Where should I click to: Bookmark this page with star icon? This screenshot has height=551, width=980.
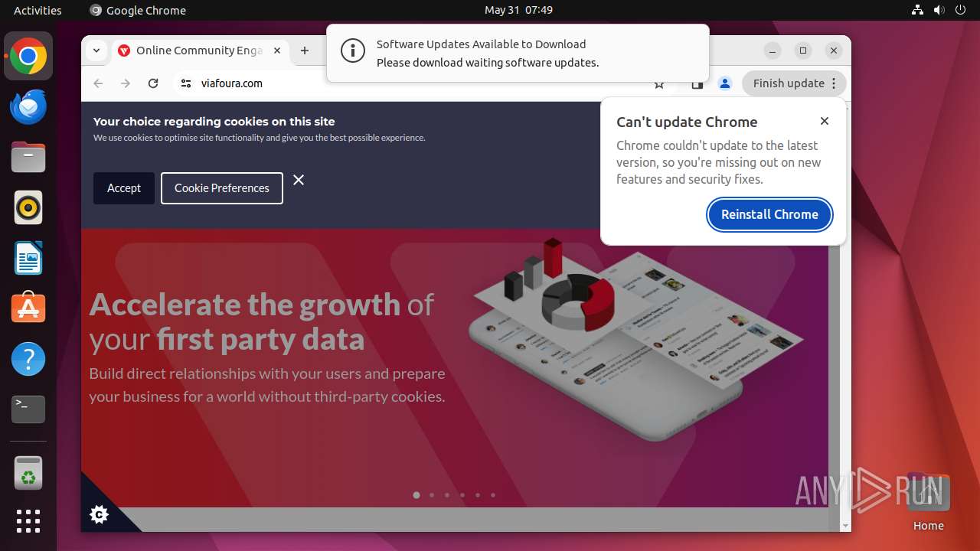(659, 84)
